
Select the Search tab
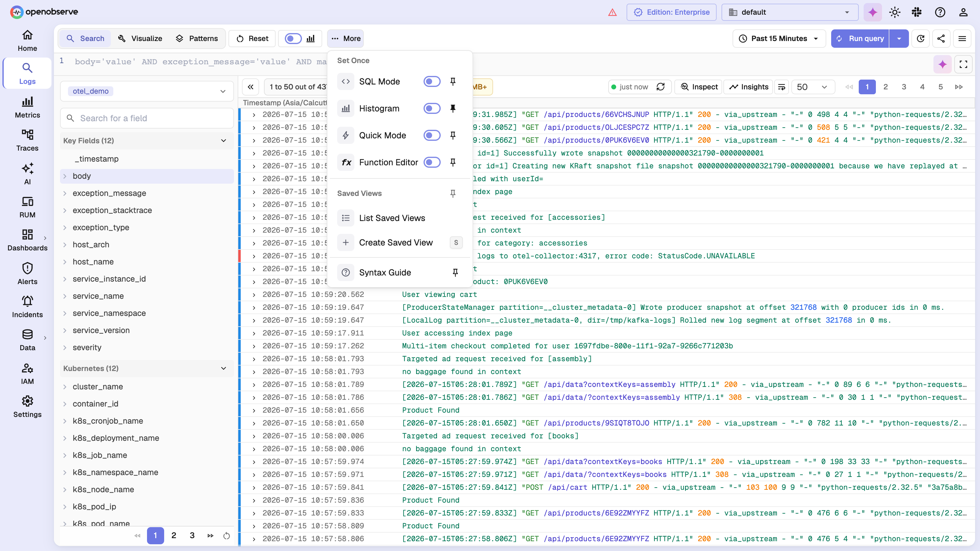(85, 38)
